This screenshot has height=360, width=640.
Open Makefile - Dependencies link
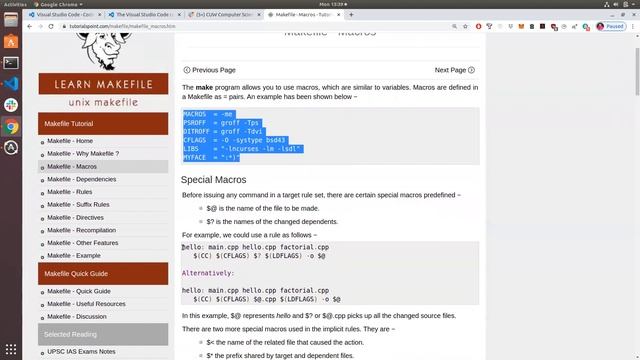(x=82, y=179)
